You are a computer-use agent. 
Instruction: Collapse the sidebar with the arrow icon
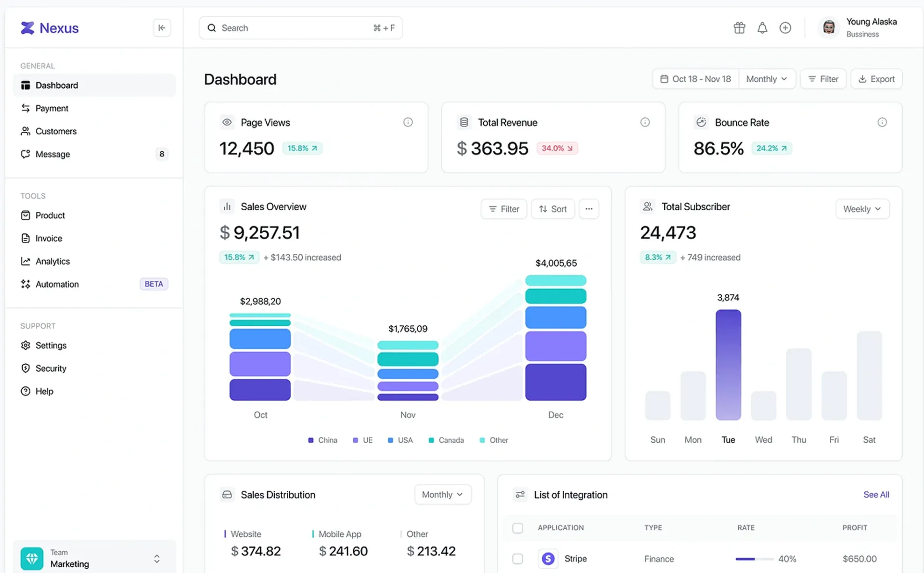point(162,28)
